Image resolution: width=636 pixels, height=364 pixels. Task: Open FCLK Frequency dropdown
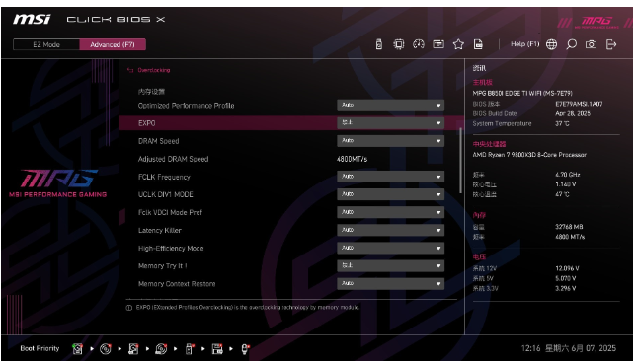pos(390,177)
